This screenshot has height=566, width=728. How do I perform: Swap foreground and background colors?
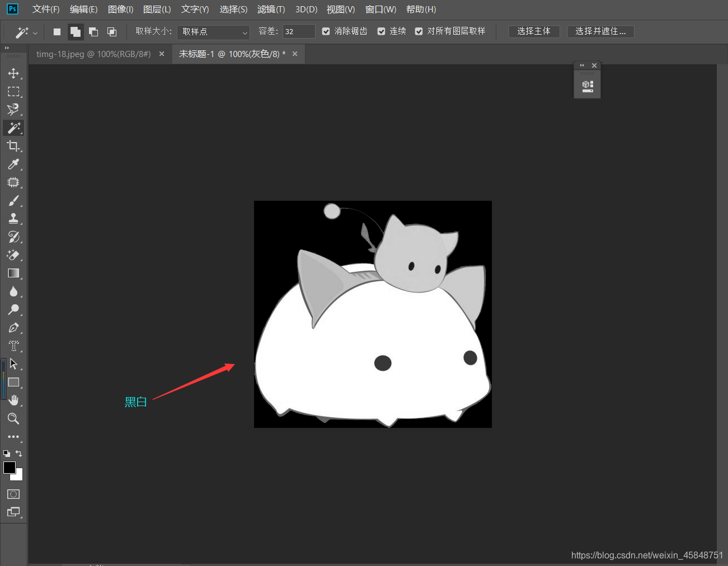(19, 454)
